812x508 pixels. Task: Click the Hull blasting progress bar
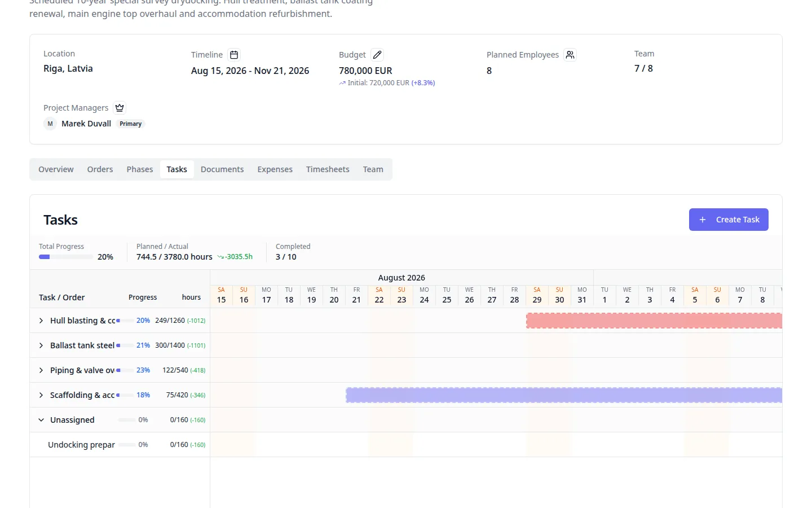click(125, 321)
